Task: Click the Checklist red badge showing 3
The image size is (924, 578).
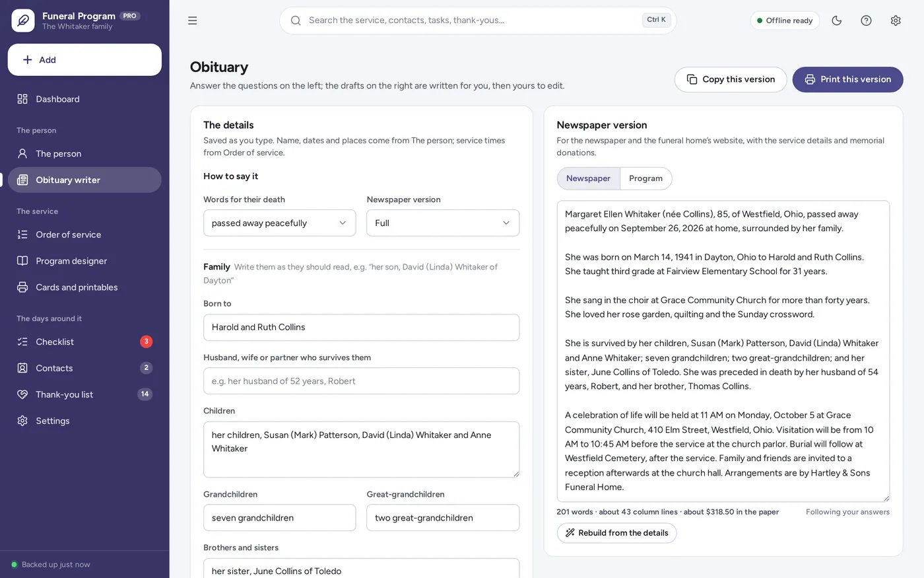Action: click(147, 342)
